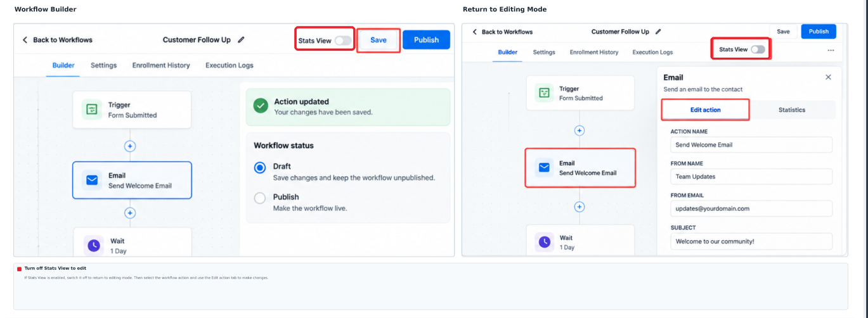Open Settings tab in right panel
The image size is (868, 318).
coord(544,52)
